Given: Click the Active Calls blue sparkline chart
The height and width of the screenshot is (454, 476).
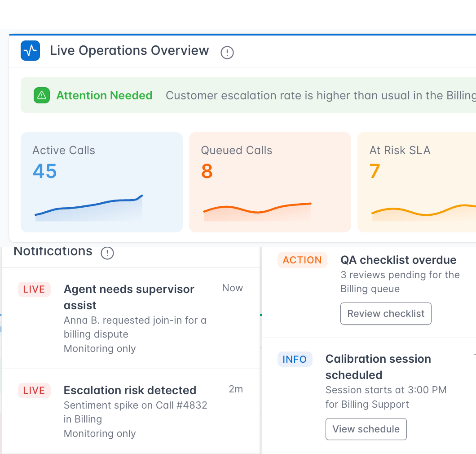Looking at the screenshot, I should point(89,208).
